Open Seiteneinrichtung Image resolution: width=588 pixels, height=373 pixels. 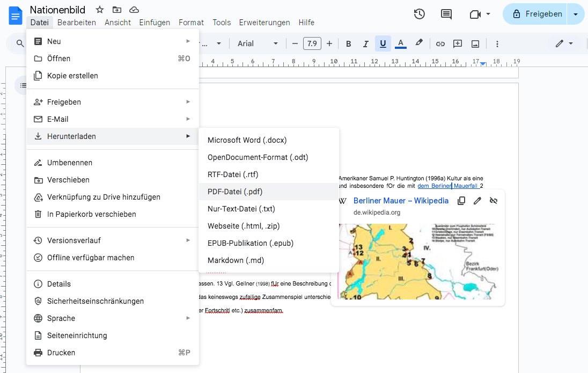click(113, 336)
